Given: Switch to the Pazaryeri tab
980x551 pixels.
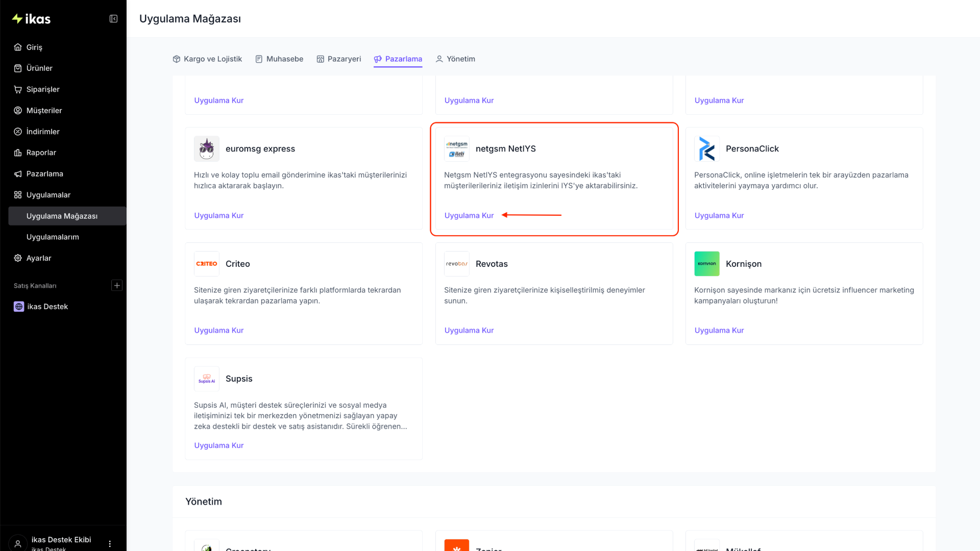Looking at the screenshot, I should [x=339, y=59].
